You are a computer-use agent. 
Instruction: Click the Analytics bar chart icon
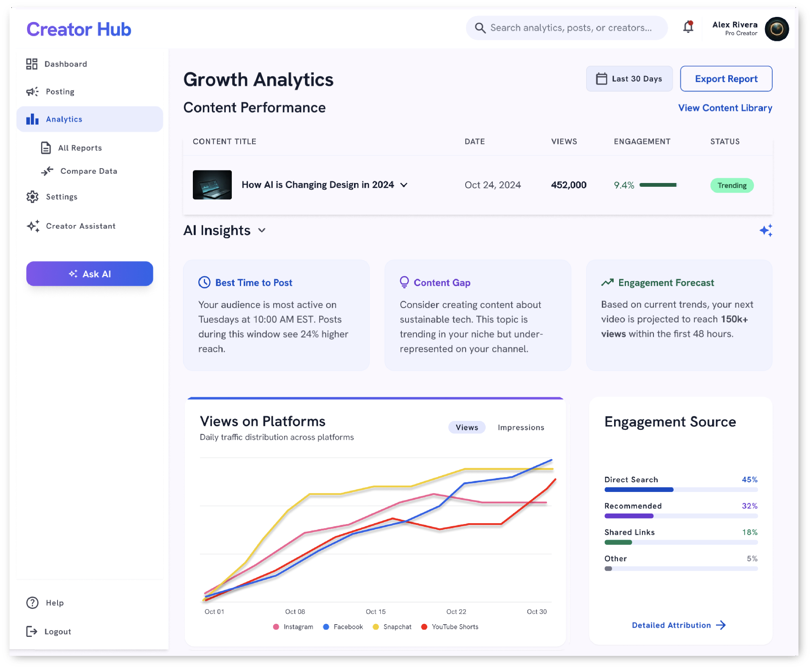[x=32, y=119]
